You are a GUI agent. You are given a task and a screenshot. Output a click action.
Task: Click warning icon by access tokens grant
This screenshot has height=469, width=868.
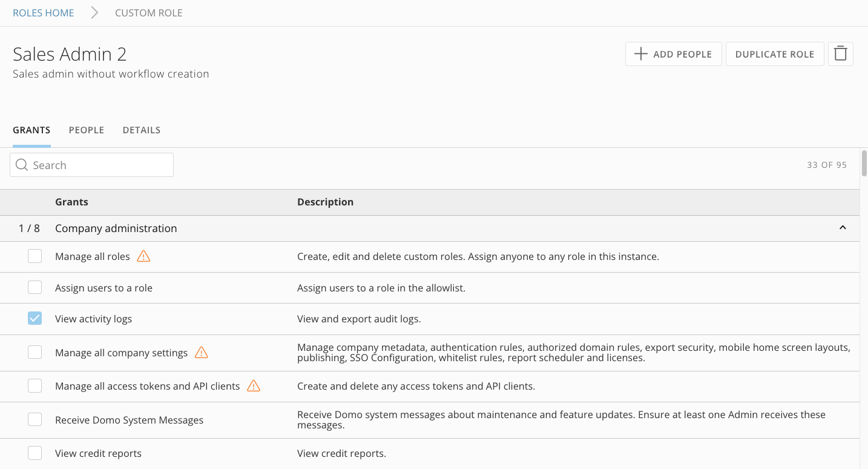(254, 386)
